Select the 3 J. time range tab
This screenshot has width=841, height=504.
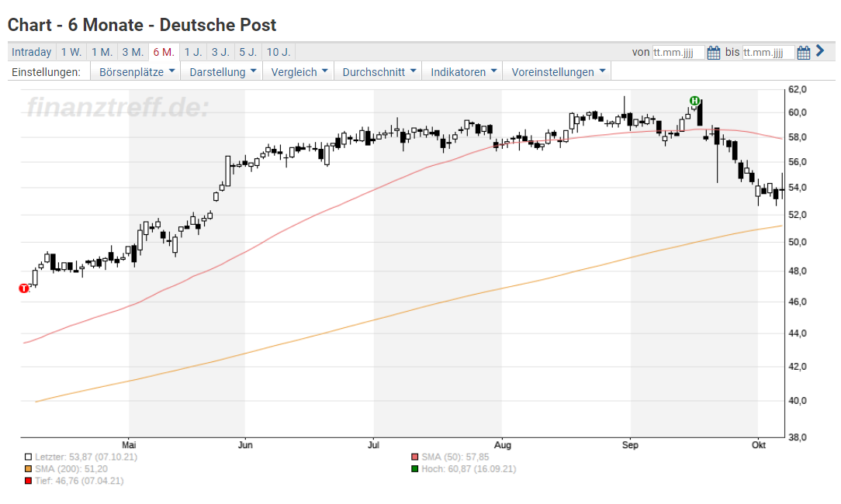click(x=220, y=52)
